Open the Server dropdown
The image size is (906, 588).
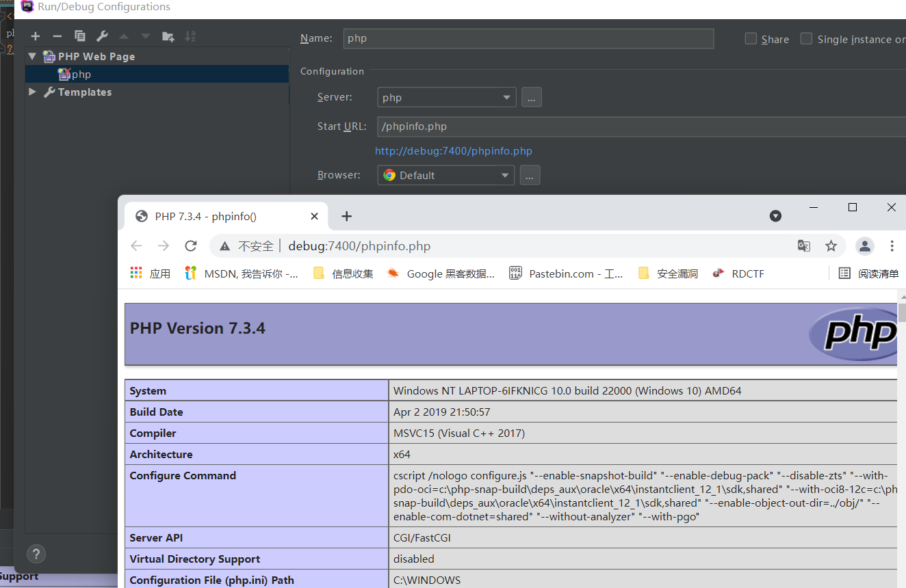click(x=447, y=98)
